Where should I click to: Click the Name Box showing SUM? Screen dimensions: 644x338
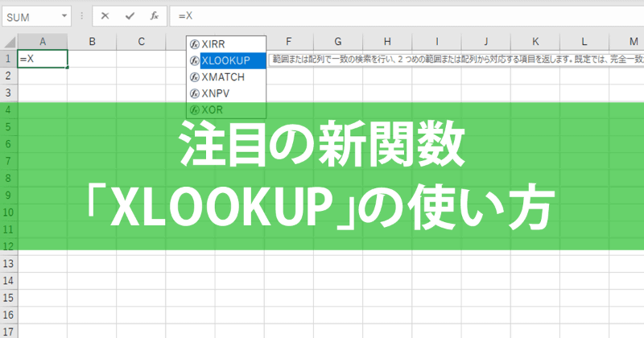(36, 17)
